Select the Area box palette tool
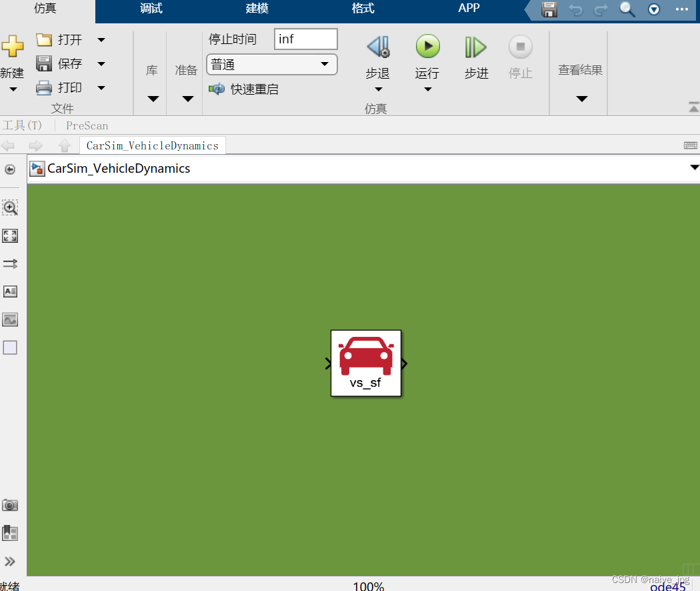Screen dimensions: 700x591 pyautogui.click(x=10, y=348)
